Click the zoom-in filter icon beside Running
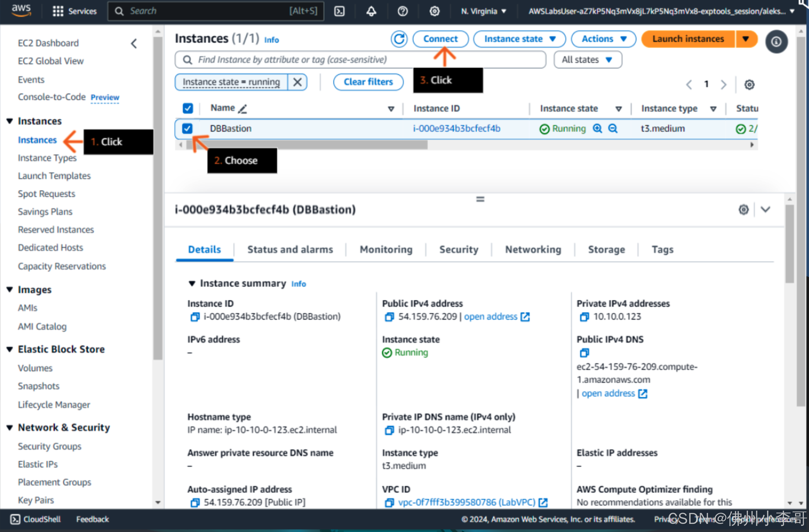The image size is (809, 532). [x=597, y=128]
